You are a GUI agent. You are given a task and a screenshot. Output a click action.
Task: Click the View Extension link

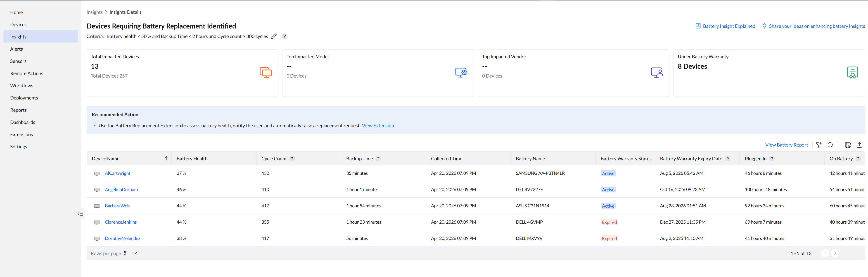point(378,125)
